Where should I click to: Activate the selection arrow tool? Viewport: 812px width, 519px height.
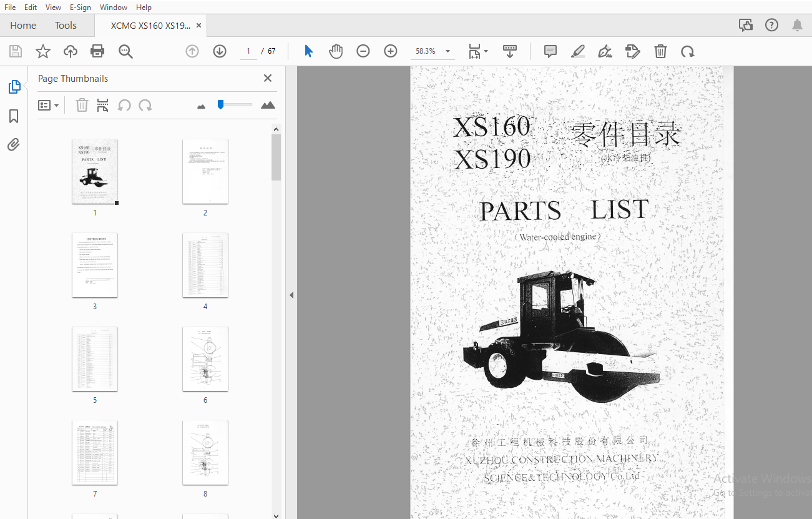[x=308, y=51]
